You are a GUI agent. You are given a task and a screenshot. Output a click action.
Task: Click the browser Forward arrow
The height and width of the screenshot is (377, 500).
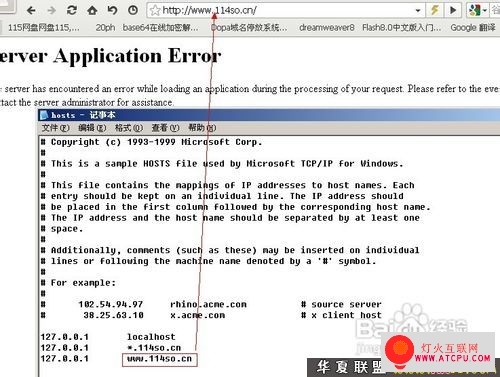51,11
